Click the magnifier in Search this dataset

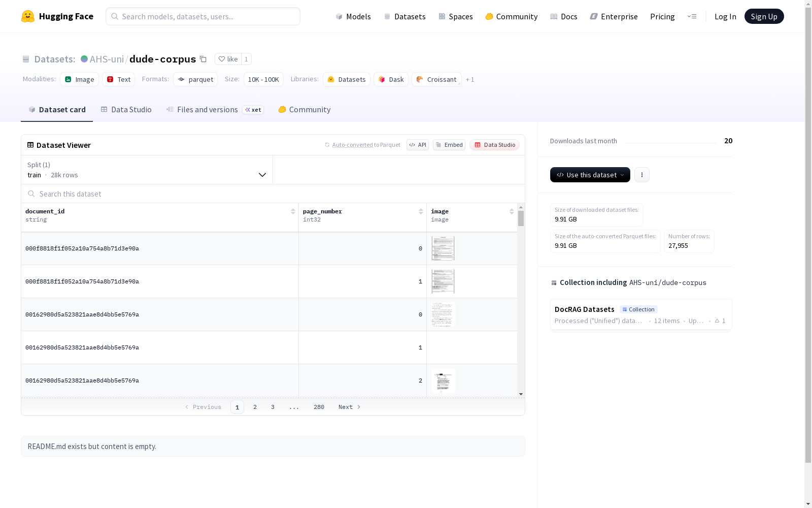(31, 194)
